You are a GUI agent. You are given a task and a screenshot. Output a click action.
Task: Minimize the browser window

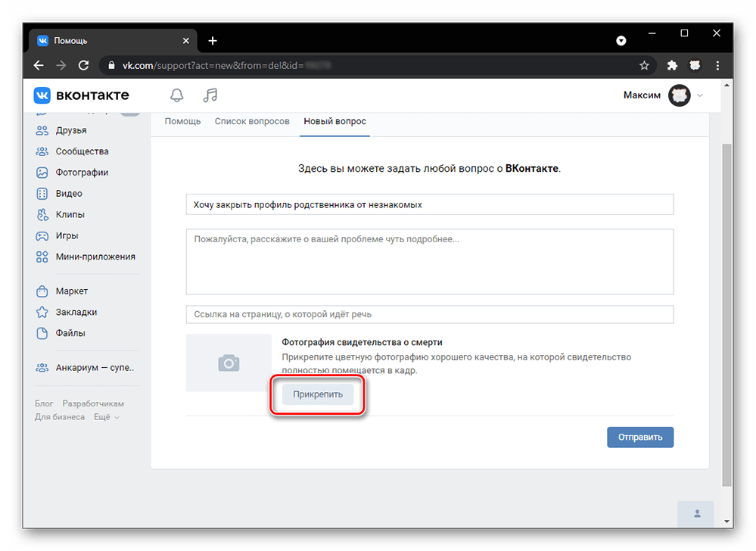[652, 33]
